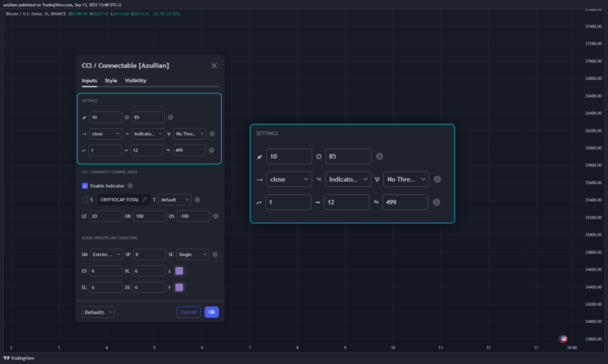Click the field with value 499 in the dialog
Screen dimensions: 608x364
pyautogui.click(x=189, y=150)
